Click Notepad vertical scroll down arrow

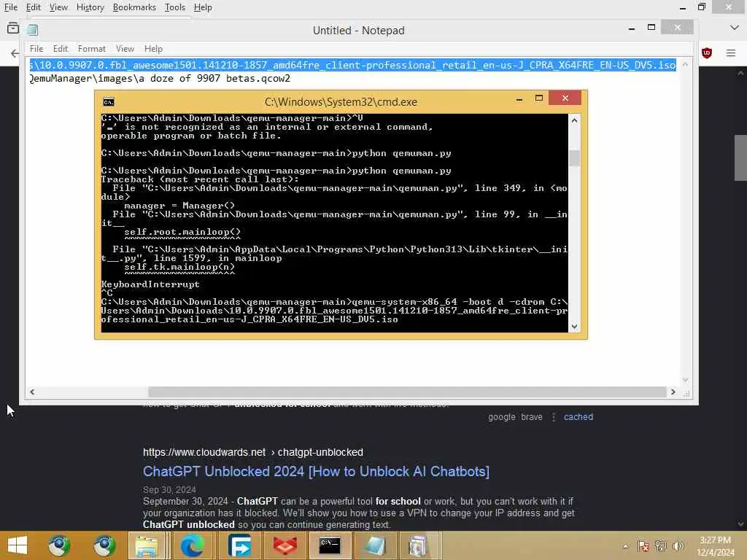[685, 380]
